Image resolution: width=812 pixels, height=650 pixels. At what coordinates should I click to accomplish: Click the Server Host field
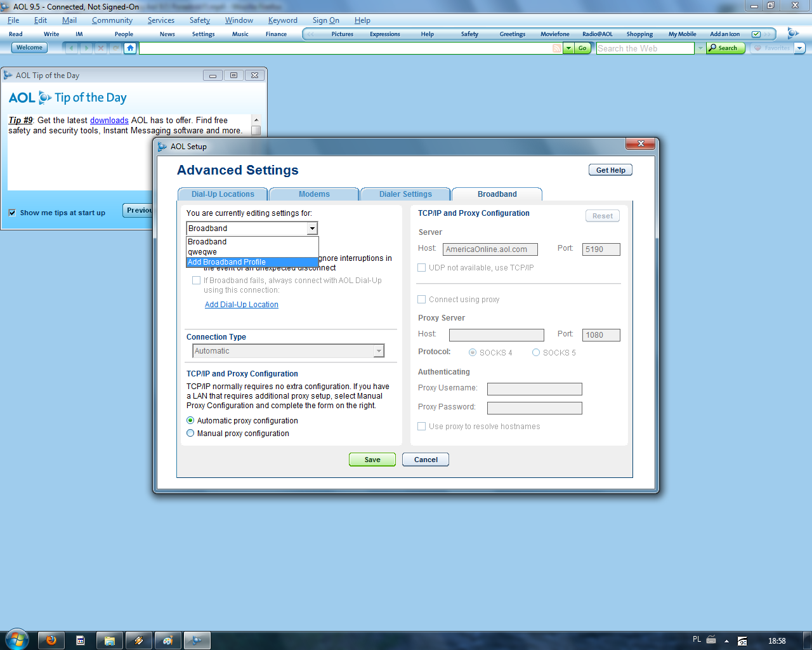490,249
